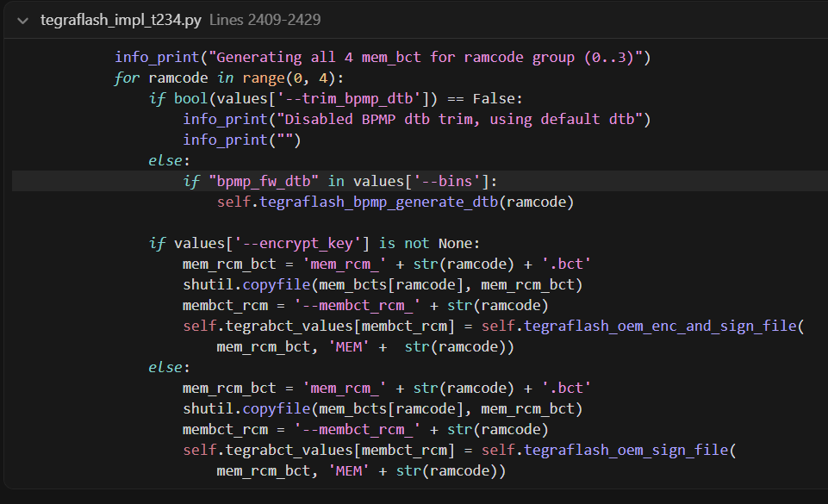Click the empty info_print("") call
Image resolution: width=828 pixels, height=504 pixels.
241,140
